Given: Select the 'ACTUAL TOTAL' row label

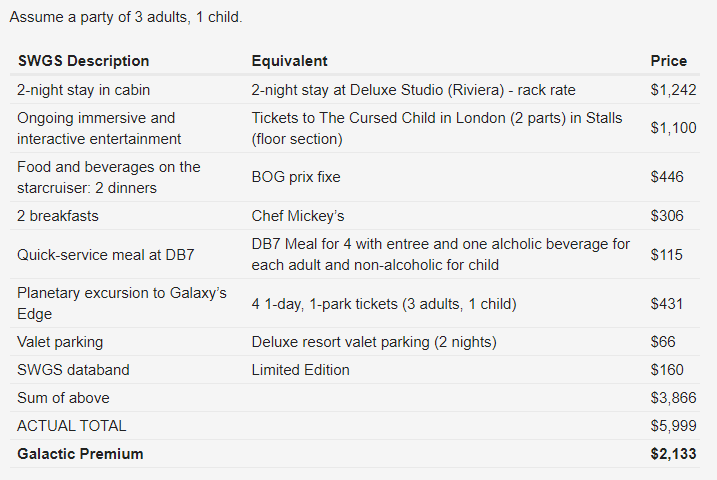Looking at the screenshot, I should pos(71,426).
